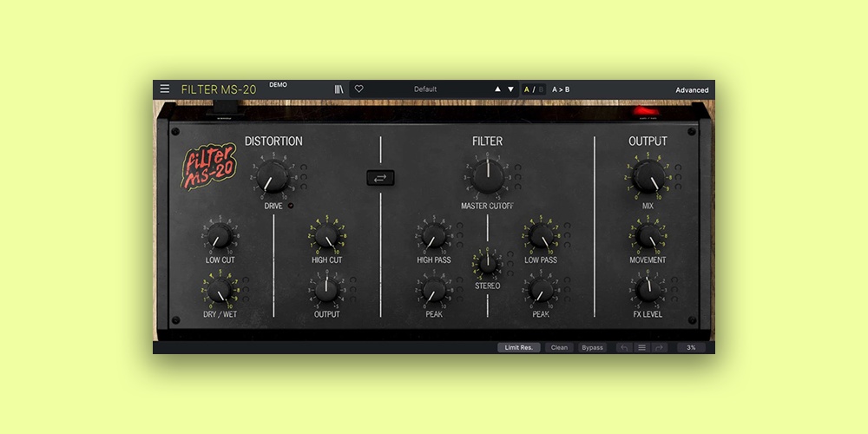Image resolution: width=868 pixels, height=434 pixels.
Task: Click the small button beside DRIVE label
Action: click(x=291, y=206)
